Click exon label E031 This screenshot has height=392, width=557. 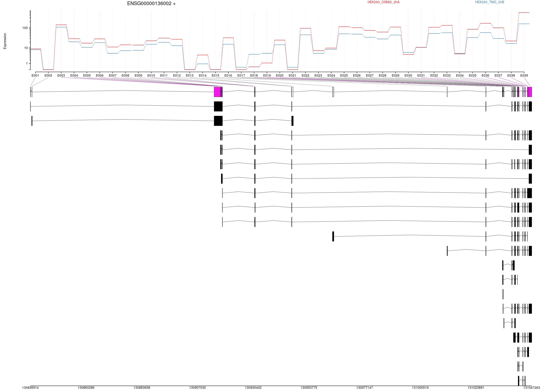pyautogui.click(x=421, y=75)
